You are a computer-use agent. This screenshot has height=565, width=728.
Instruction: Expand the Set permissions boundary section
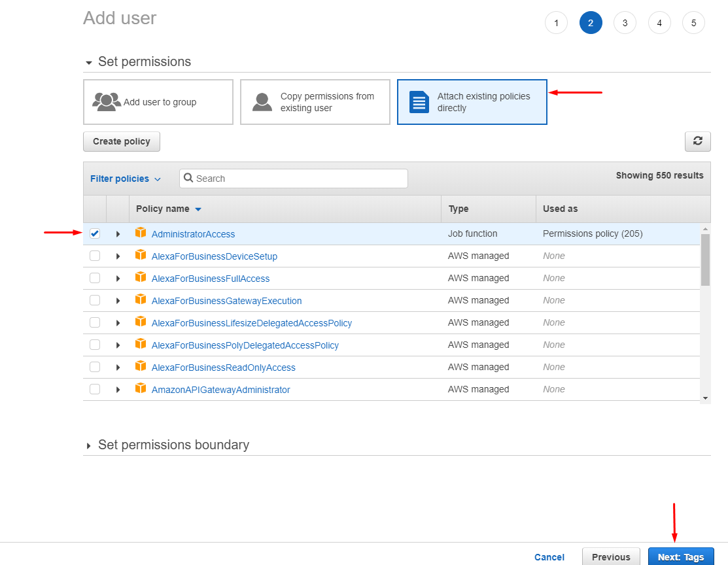(88, 445)
